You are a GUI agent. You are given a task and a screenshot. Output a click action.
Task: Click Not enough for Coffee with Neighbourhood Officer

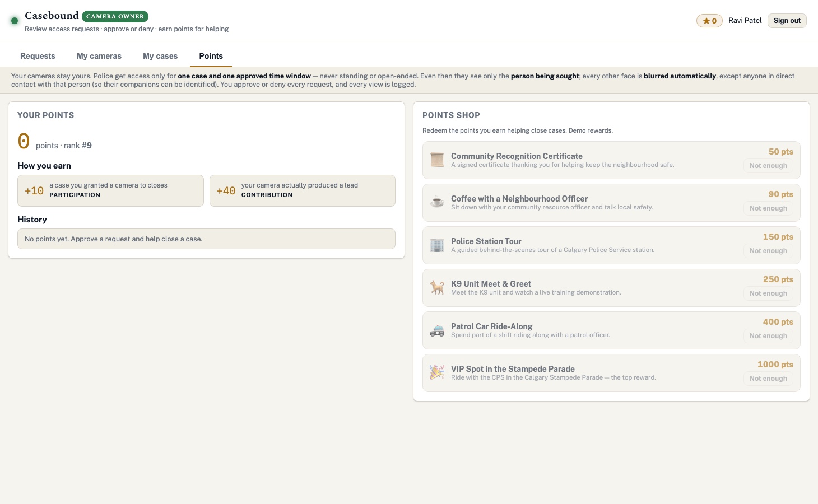click(768, 208)
